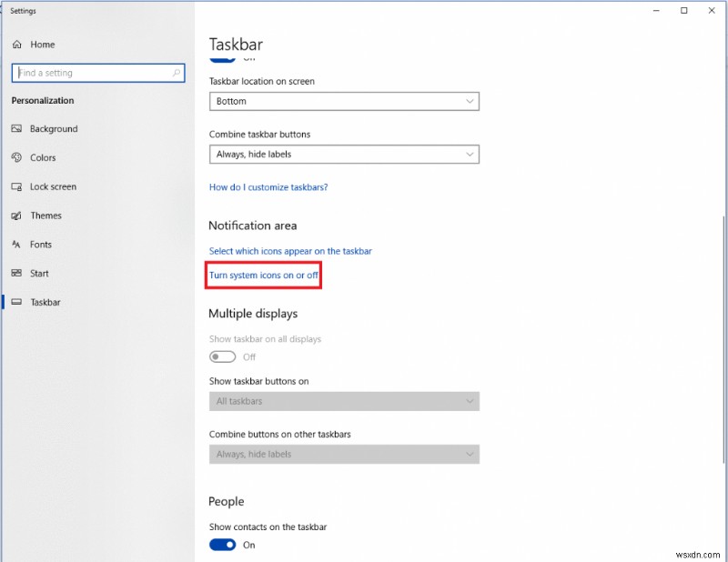Toggle Show taskbar on all displays
Image resolution: width=728 pixels, height=562 pixels.
(x=222, y=356)
